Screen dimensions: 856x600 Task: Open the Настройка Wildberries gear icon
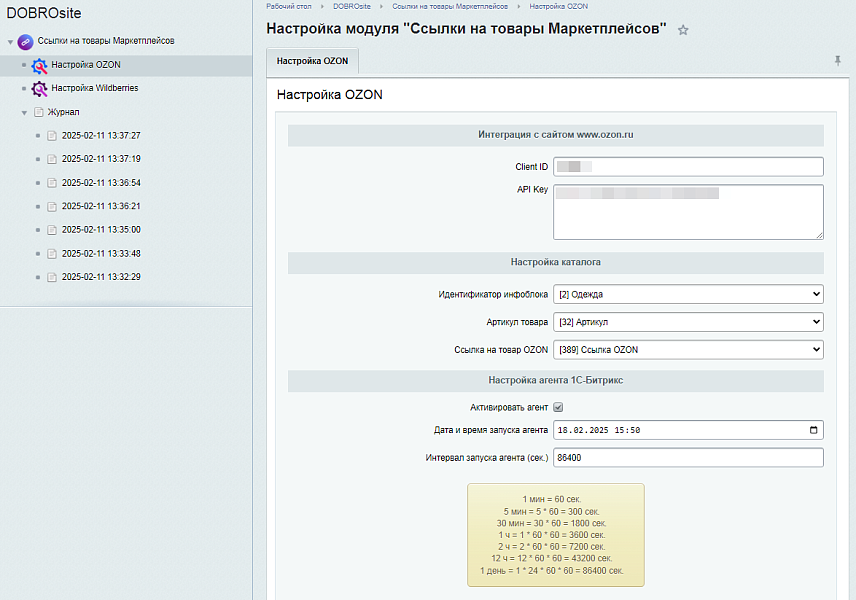click(x=38, y=89)
